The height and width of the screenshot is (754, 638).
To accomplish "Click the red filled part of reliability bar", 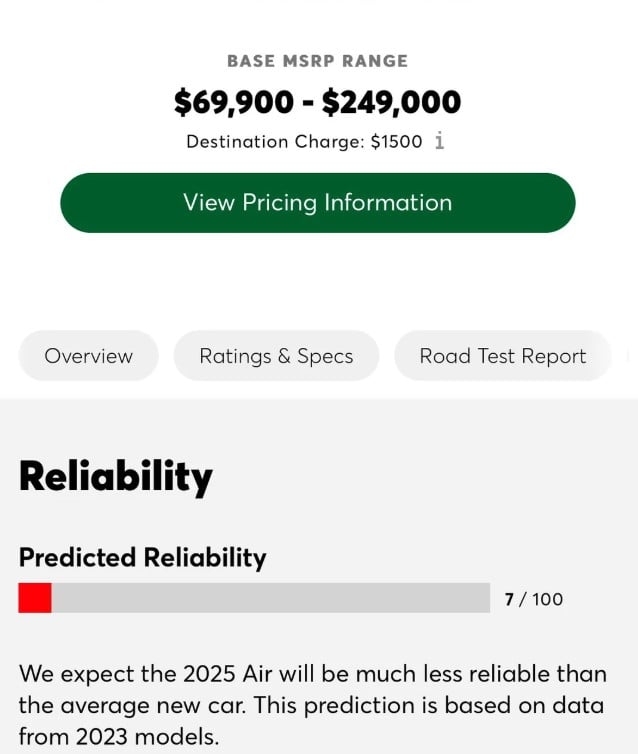I will (x=35, y=598).
